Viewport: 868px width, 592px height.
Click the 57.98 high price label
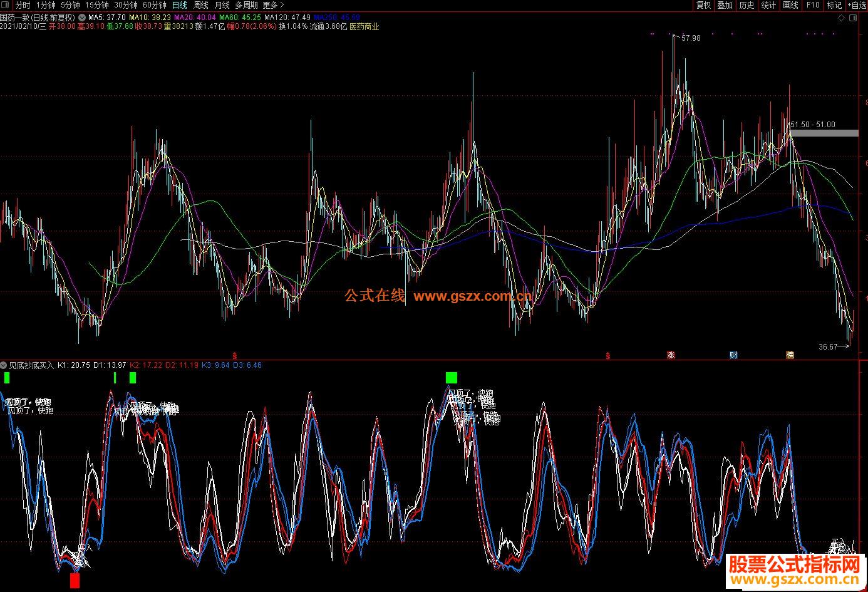[x=691, y=38]
